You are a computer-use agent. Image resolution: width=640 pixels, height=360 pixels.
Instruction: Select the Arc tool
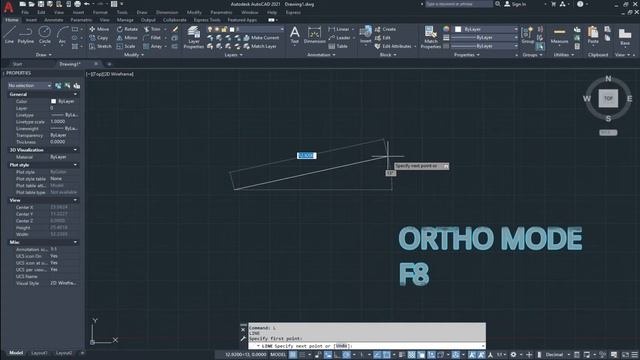(62, 35)
